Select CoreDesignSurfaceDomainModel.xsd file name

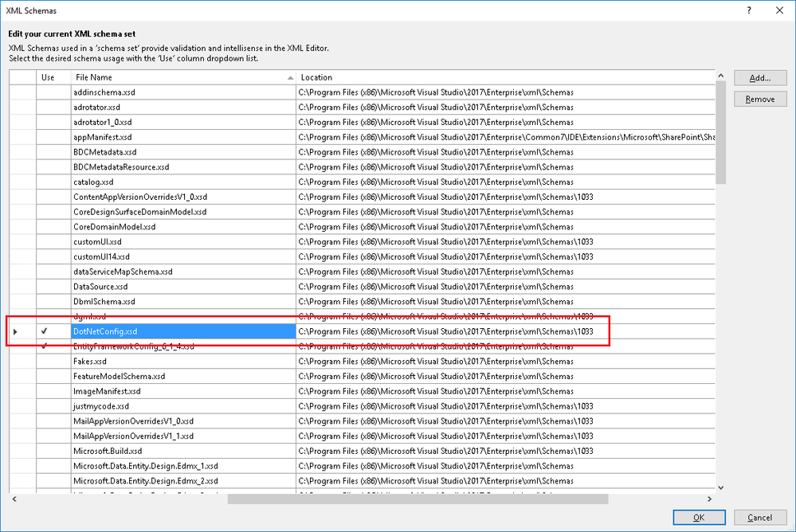coord(183,212)
